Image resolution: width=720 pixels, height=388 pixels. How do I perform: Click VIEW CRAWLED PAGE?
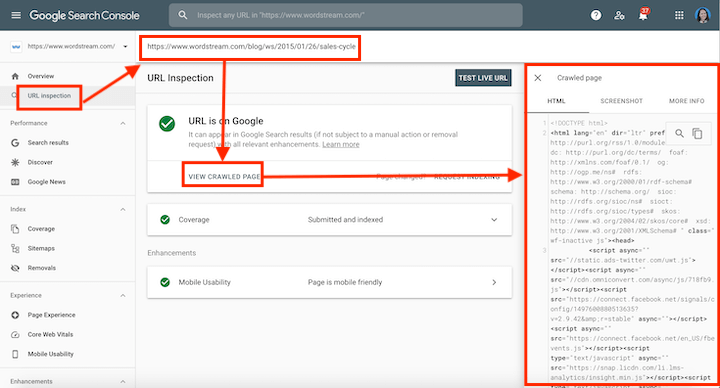pyautogui.click(x=224, y=177)
